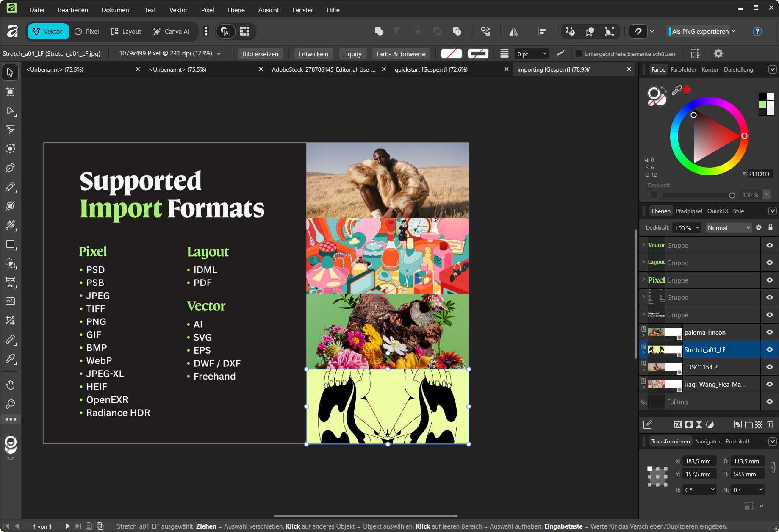Click the color picker eyedropper icon
Viewport: 779px width, 532px height.
(x=676, y=90)
